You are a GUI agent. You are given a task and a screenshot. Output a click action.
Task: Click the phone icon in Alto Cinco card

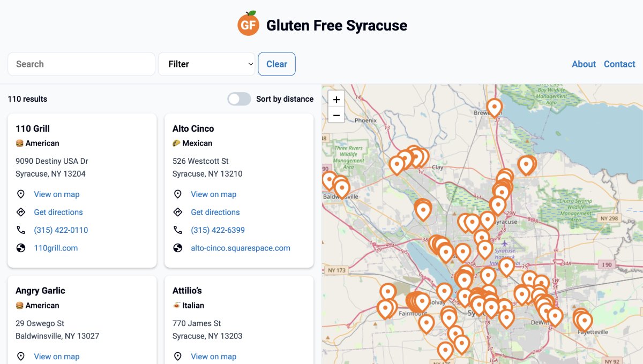click(x=178, y=230)
